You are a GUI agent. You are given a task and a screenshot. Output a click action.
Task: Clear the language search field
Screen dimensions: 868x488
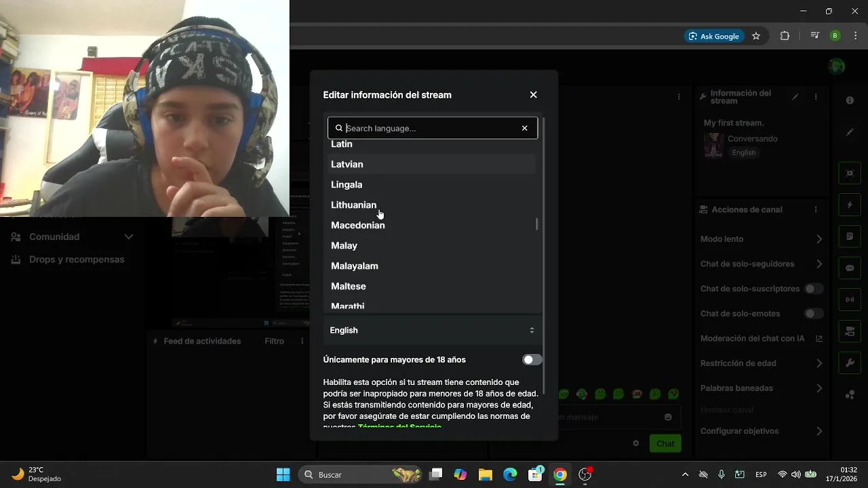(524, 128)
